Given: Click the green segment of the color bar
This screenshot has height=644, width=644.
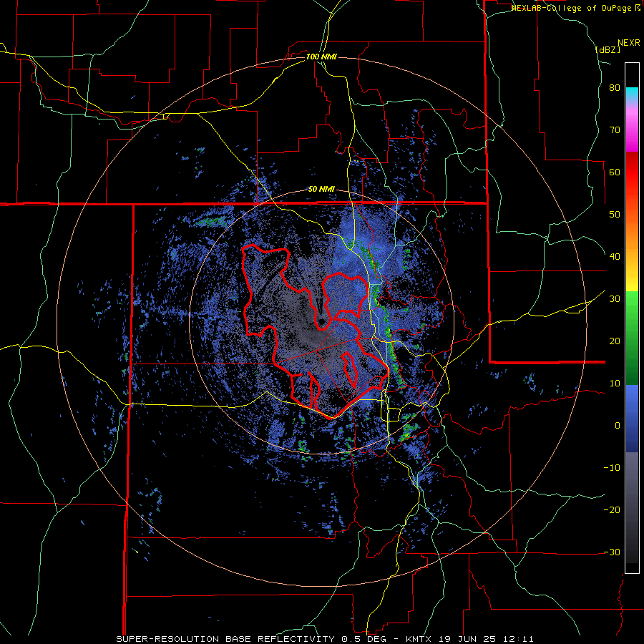Looking at the screenshot, I should [x=632, y=338].
